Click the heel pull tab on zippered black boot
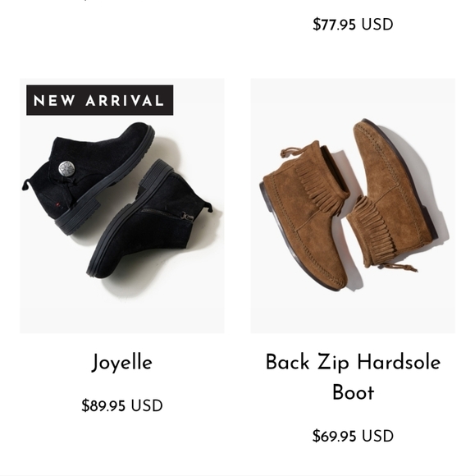Image resolution: width=475 pixels, height=476 pixels. point(211,207)
